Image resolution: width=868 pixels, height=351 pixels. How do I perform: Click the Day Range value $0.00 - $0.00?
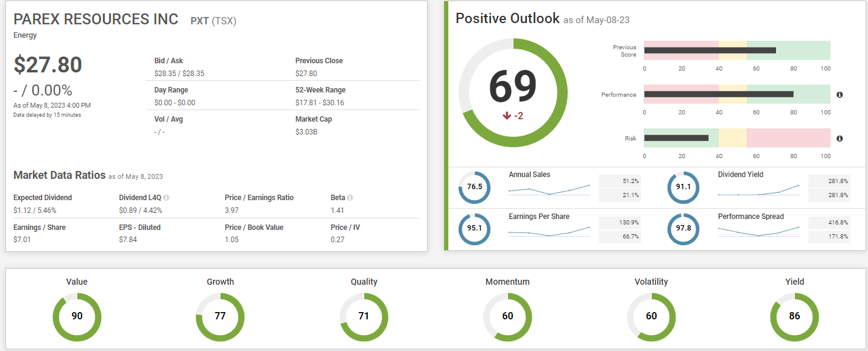point(175,103)
